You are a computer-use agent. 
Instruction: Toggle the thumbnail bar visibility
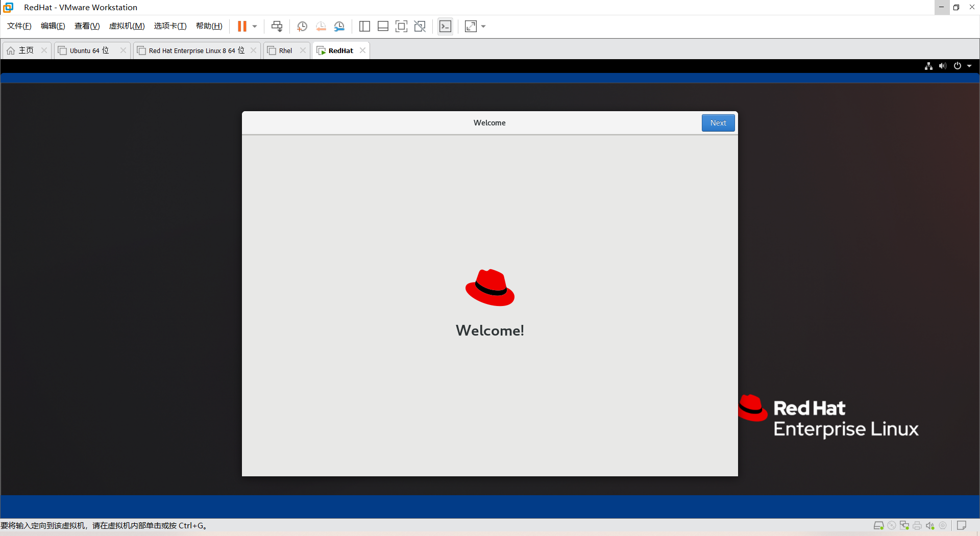click(x=383, y=26)
